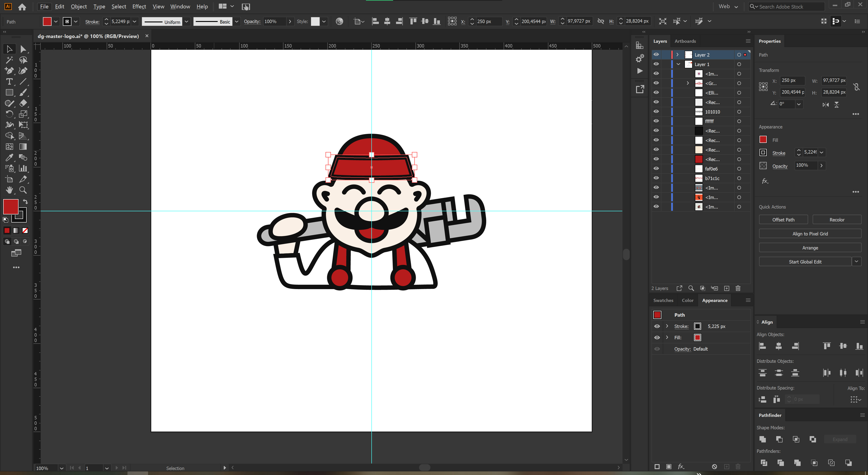Expand the Layer 2 entry
868x475 pixels.
678,55
